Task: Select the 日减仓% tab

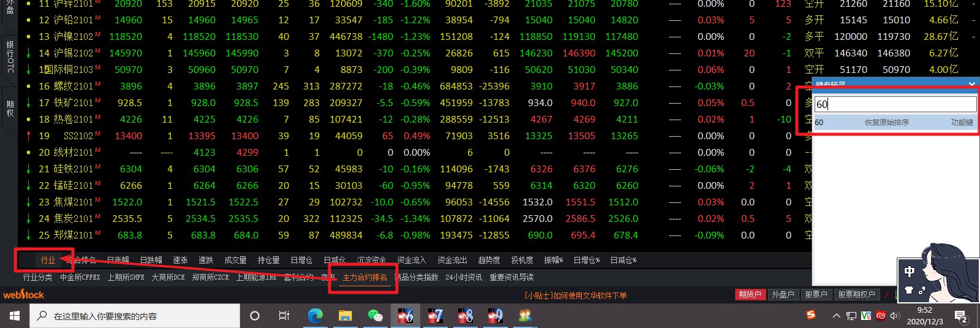Action: [624, 261]
